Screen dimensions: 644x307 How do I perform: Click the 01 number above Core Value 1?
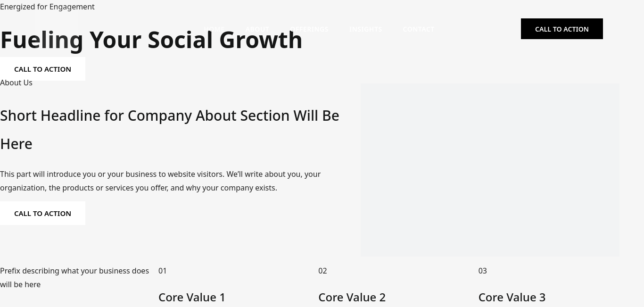[x=163, y=271]
